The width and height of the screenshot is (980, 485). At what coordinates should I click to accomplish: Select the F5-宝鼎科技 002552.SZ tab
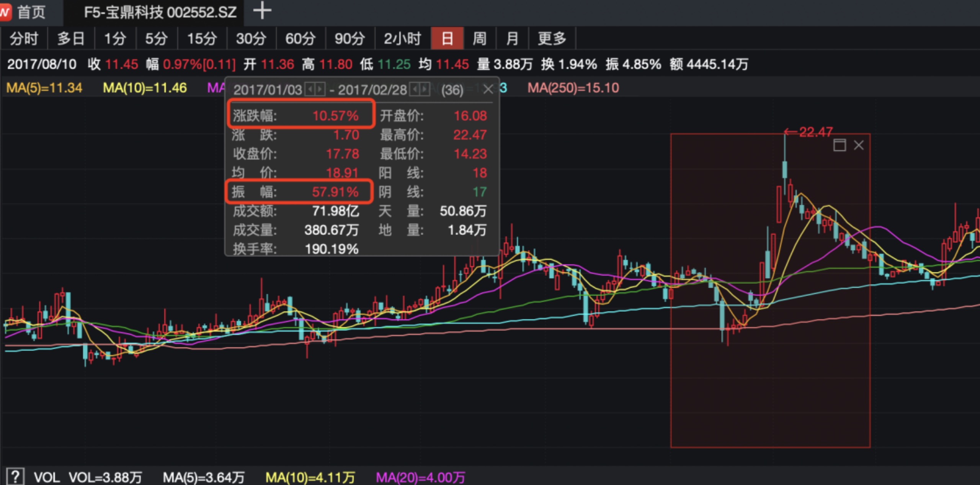click(x=160, y=12)
